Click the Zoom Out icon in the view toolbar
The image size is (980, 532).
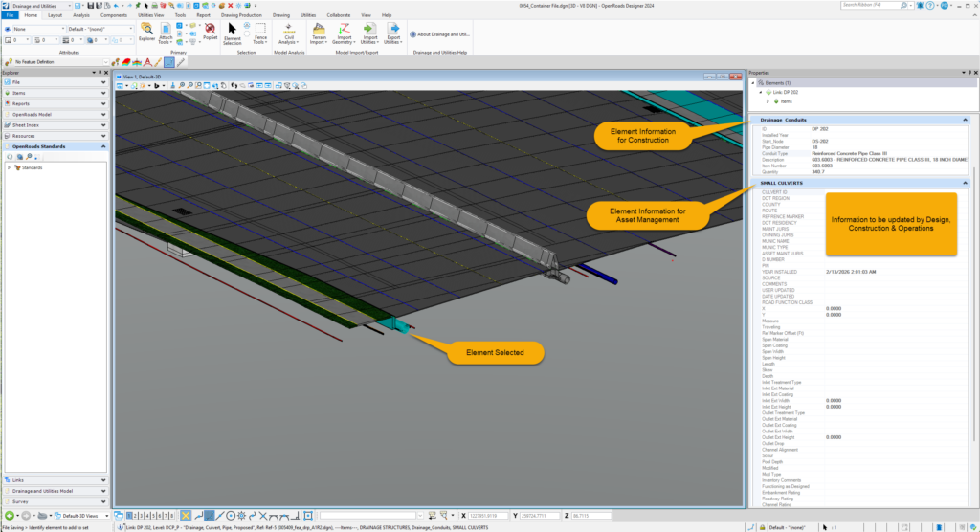190,86
